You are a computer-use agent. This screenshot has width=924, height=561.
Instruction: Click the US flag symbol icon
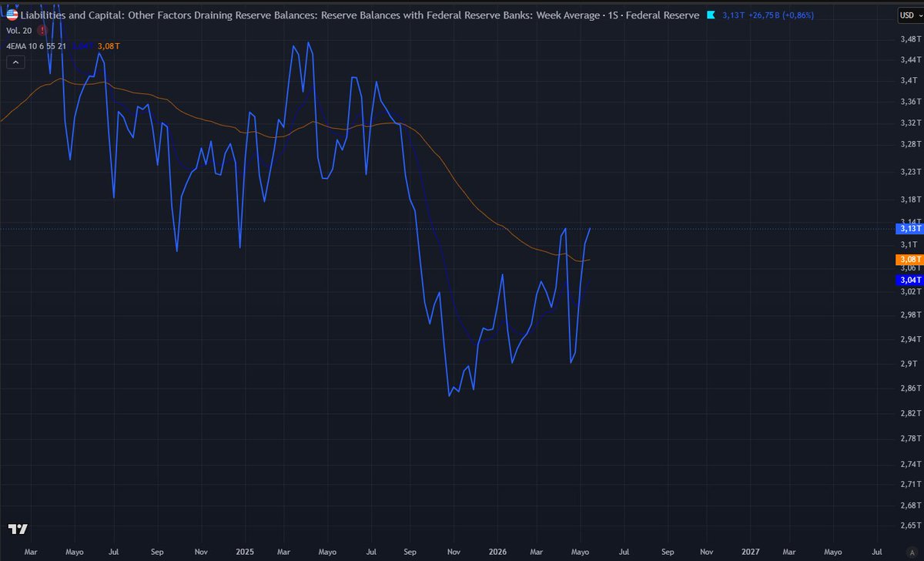click(12, 15)
